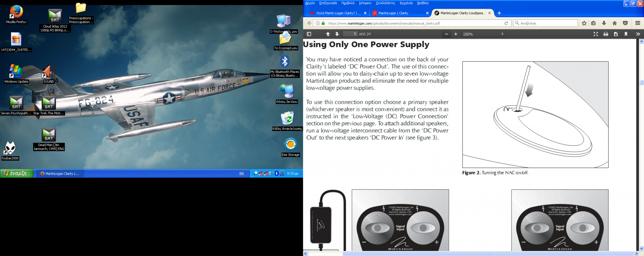Close the 'MartinLogan | Clarity' tab
Viewport: 644px width, 256px height.
click(427, 13)
